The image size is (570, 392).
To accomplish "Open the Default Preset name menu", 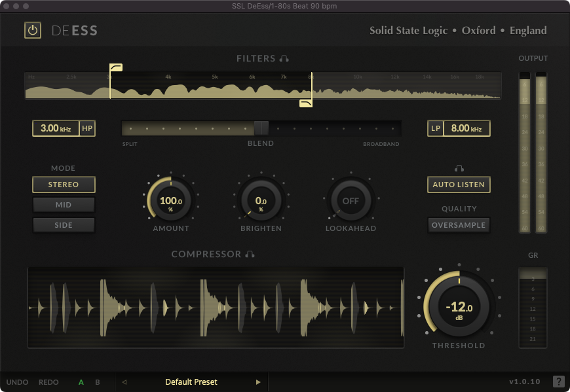I will click(191, 382).
